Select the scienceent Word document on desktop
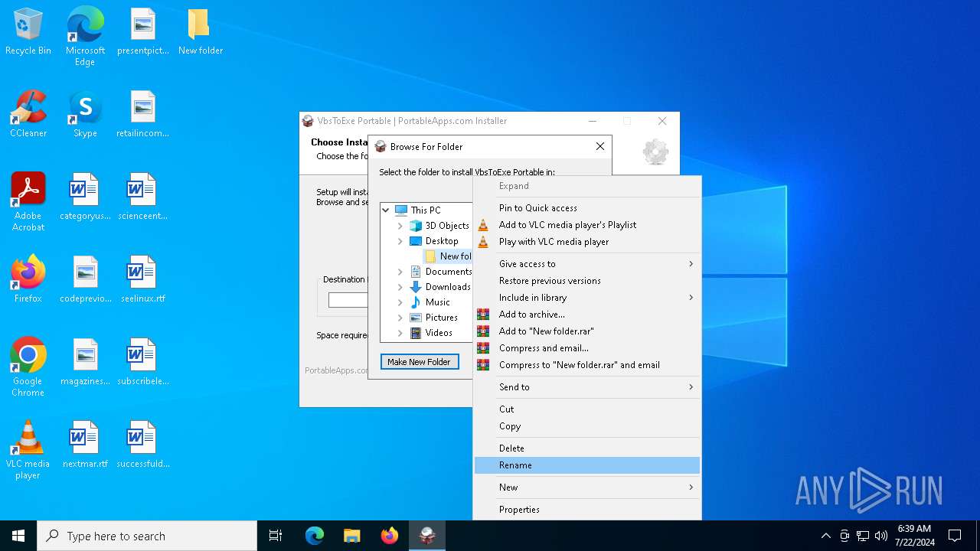 pos(142,197)
